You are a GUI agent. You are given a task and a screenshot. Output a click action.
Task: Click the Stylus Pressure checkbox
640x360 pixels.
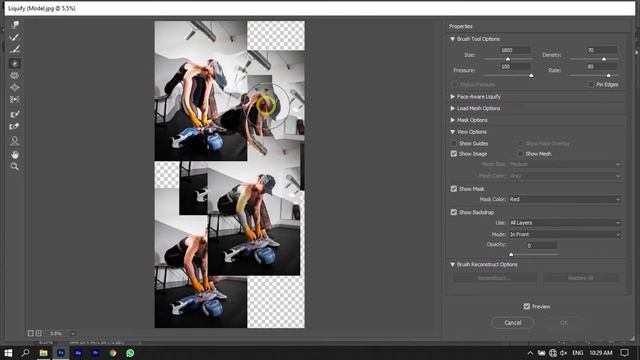[454, 84]
